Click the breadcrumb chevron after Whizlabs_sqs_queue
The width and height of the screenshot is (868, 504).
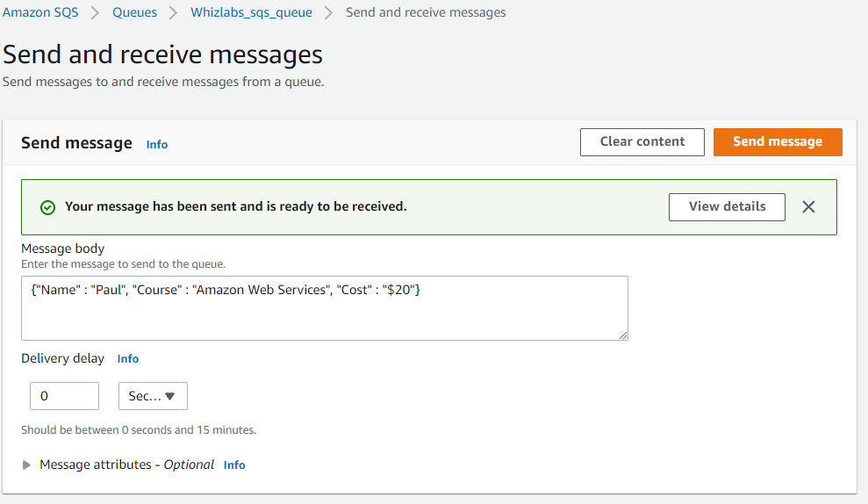pos(329,13)
